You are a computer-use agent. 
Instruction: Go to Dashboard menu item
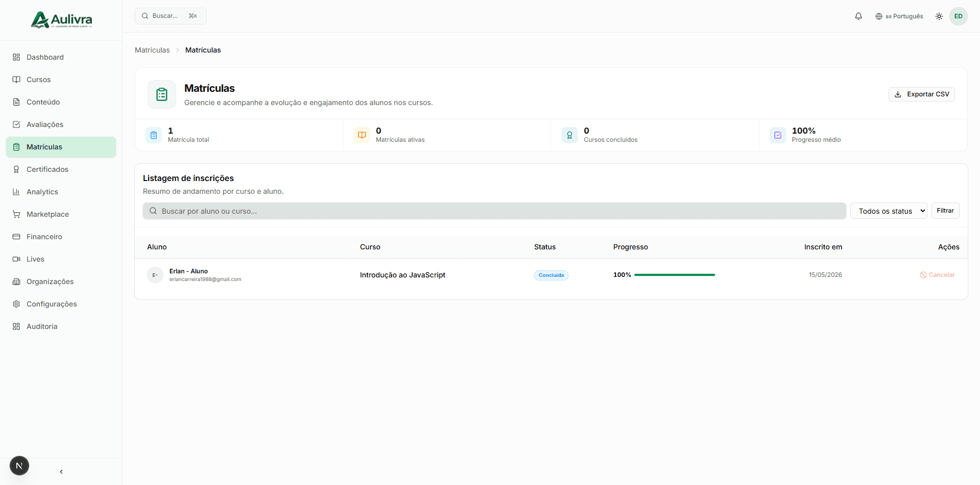[x=61, y=57]
